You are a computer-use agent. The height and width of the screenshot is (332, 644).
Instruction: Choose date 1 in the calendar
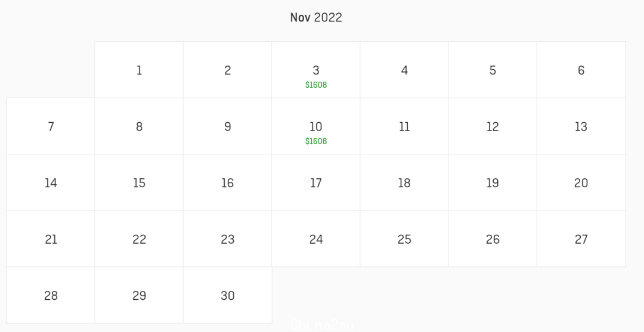point(139,70)
